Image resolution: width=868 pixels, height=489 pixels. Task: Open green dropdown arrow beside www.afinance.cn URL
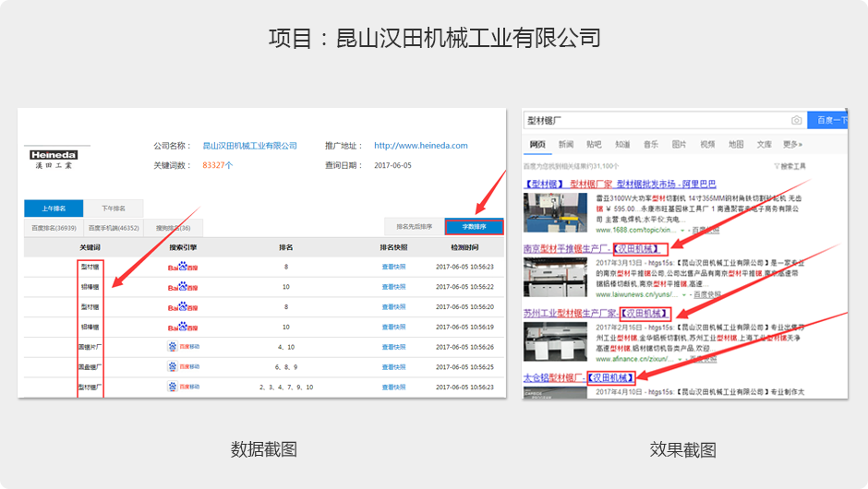point(680,360)
